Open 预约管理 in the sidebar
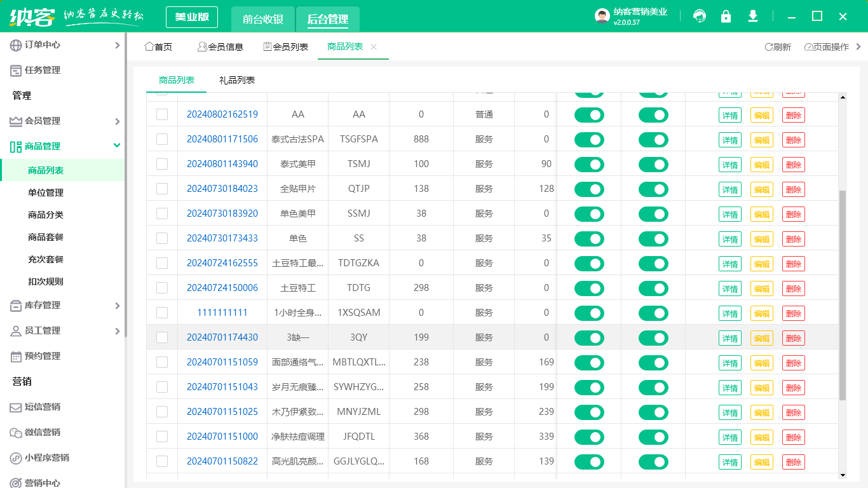 click(43, 356)
